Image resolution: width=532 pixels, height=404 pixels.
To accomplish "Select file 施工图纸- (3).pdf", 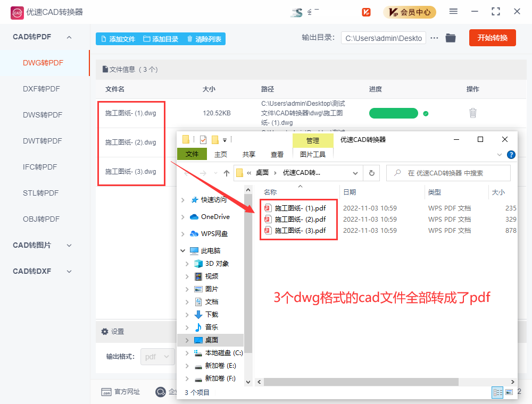I will 295,231.
